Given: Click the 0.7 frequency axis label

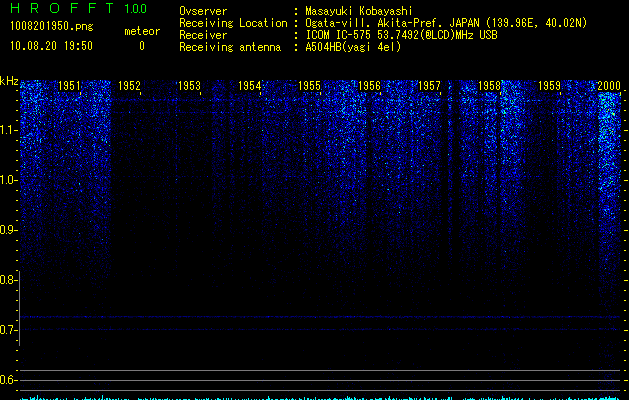Looking at the screenshot, I should click(7, 330).
